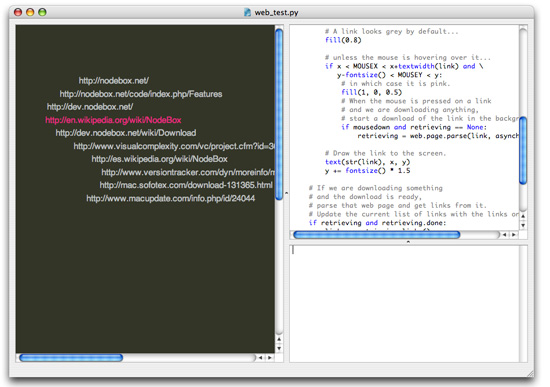Click the comment '# in which case it is pink.'
The width and height of the screenshot is (550, 387).
pos(395,84)
